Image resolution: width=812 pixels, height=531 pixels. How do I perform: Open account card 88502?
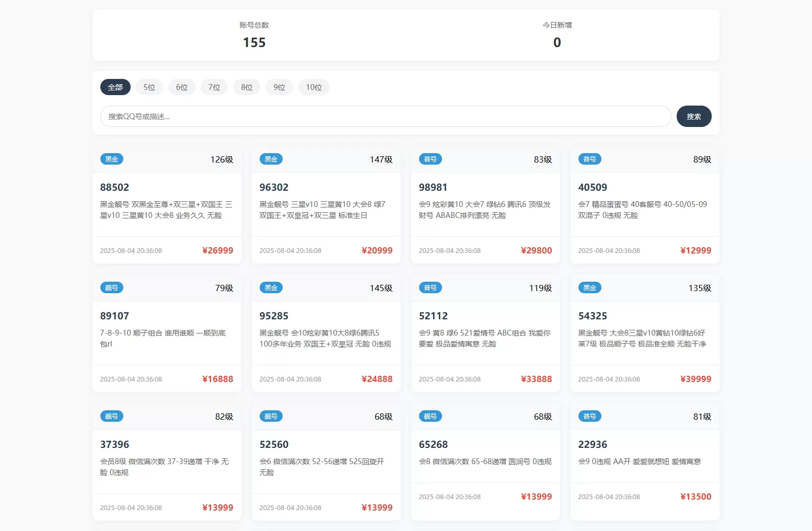(x=114, y=187)
